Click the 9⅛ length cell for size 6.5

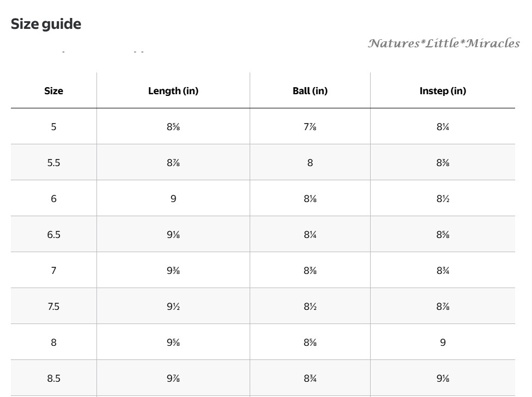tap(173, 235)
